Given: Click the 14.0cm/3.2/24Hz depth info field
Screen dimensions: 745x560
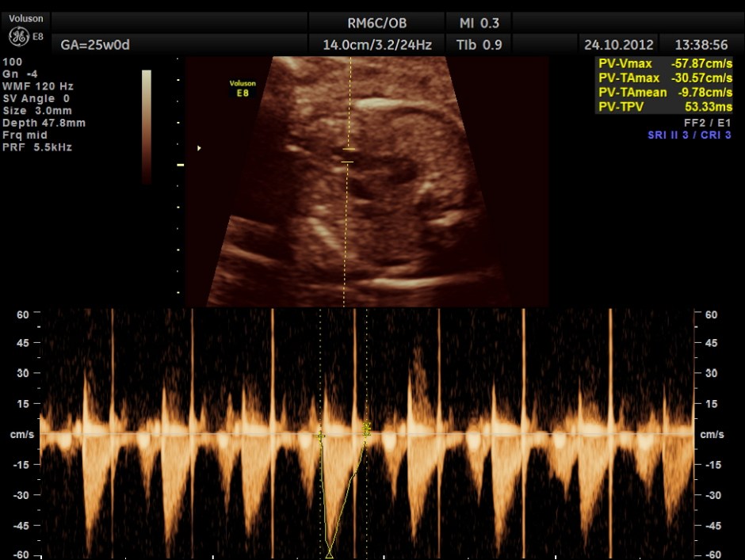Looking at the screenshot, I should tap(376, 44).
